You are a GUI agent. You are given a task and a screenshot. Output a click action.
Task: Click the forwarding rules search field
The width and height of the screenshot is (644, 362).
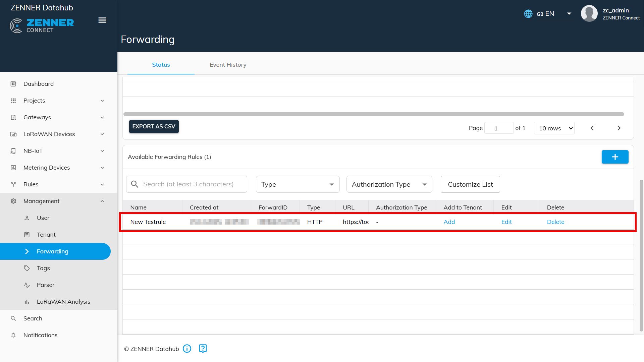[x=188, y=184]
